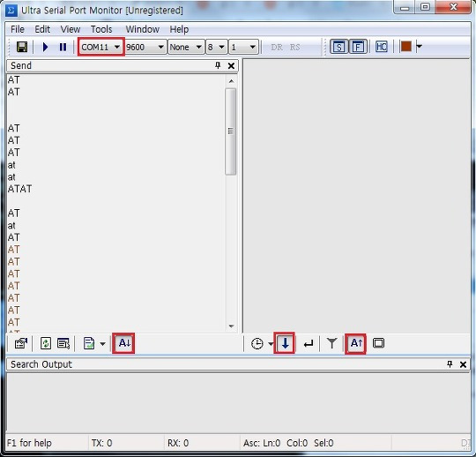
Task: Toggle the F window toolbar button
Action: pos(358,47)
